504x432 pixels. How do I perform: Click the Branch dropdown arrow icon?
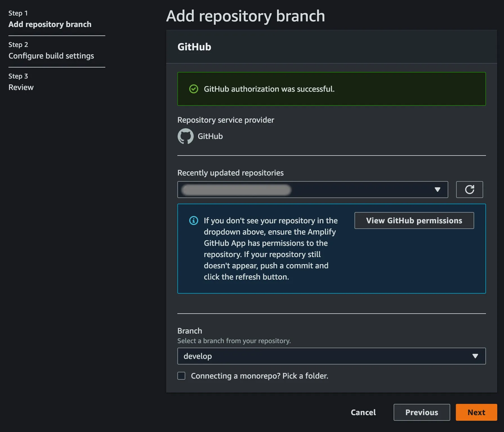tap(475, 356)
